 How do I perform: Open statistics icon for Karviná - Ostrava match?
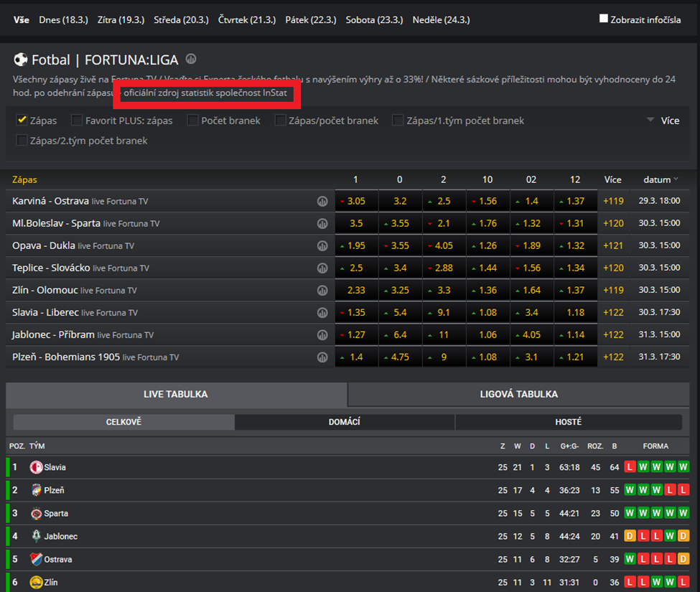click(x=322, y=202)
